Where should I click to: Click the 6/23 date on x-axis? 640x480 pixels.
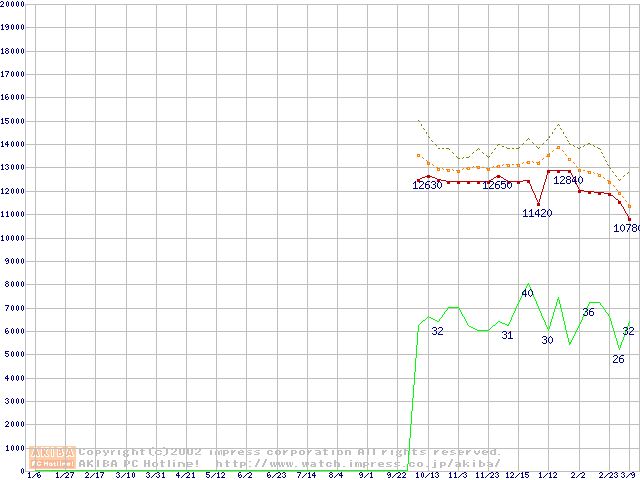(277, 475)
